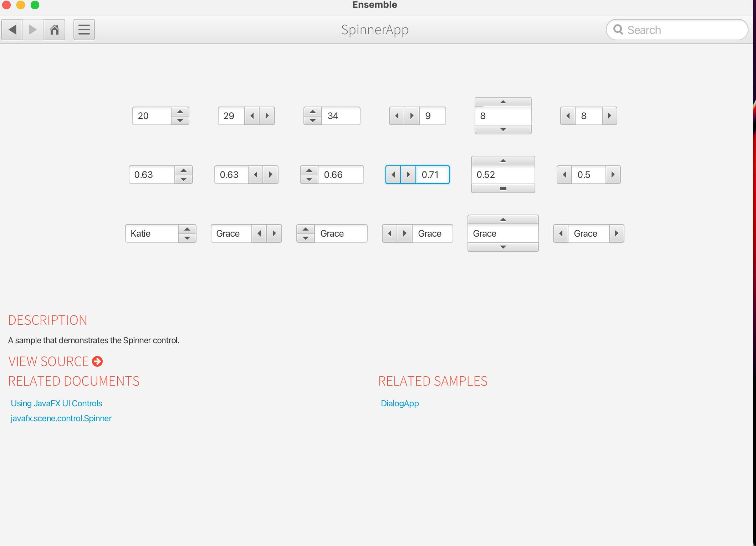Open javafx.scene.control.Spinner link
The height and width of the screenshot is (546, 756).
[x=61, y=418]
